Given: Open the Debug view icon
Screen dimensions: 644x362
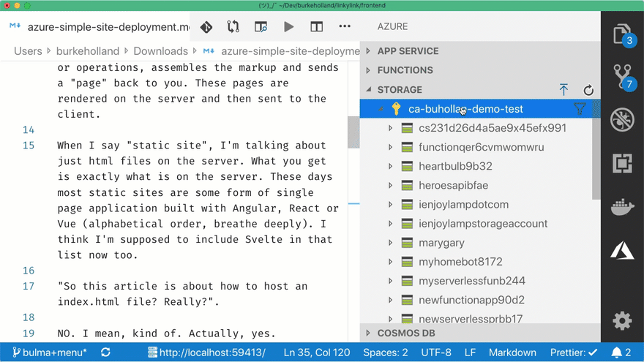Looking at the screenshot, I should pyautogui.click(x=622, y=120).
